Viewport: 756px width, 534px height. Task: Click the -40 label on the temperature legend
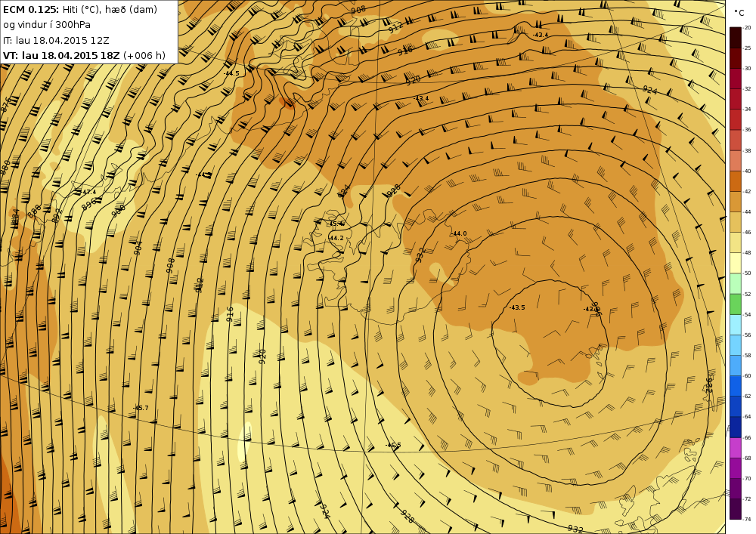pos(748,171)
